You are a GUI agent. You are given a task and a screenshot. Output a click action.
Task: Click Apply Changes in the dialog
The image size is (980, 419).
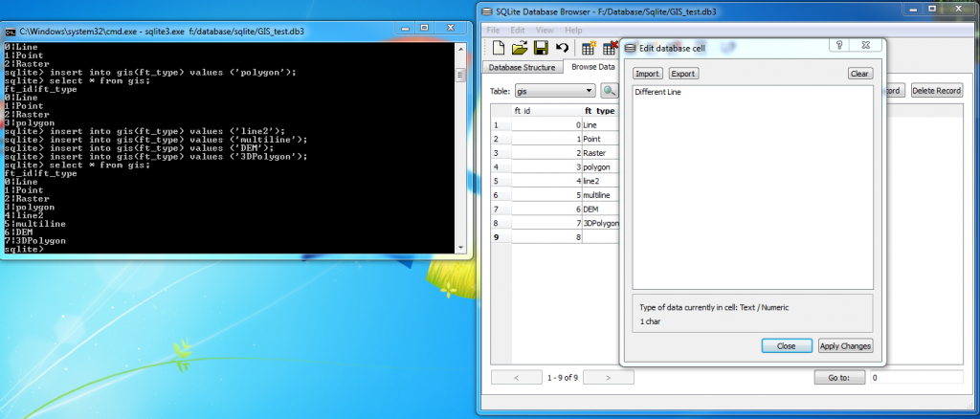coord(845,346)
